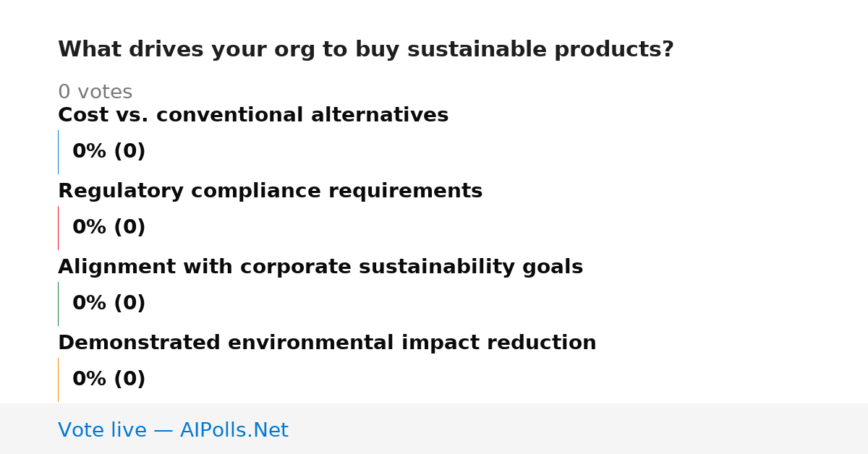Choose the "Regulatory compliance requirements" option
Screen dimensions: 868x454
pyautogui.click(x=270, y=192)
